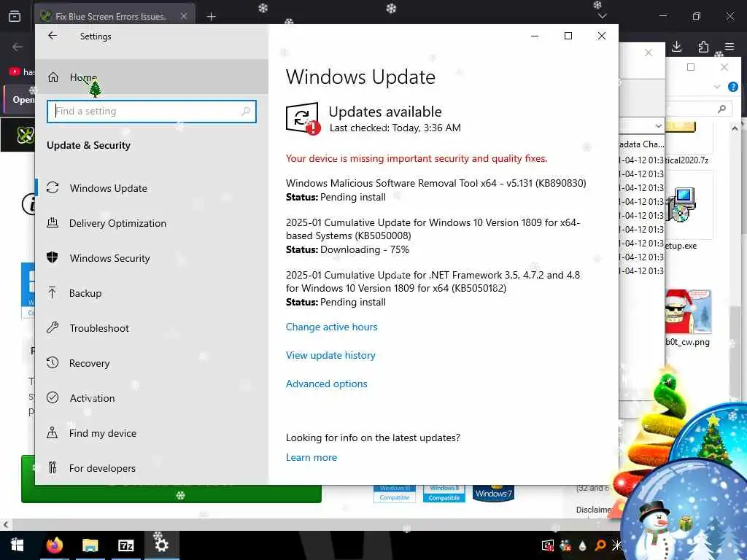Click the Settings gear taskbar icon
The image size is (747, 560).
[x=161, y=545]
